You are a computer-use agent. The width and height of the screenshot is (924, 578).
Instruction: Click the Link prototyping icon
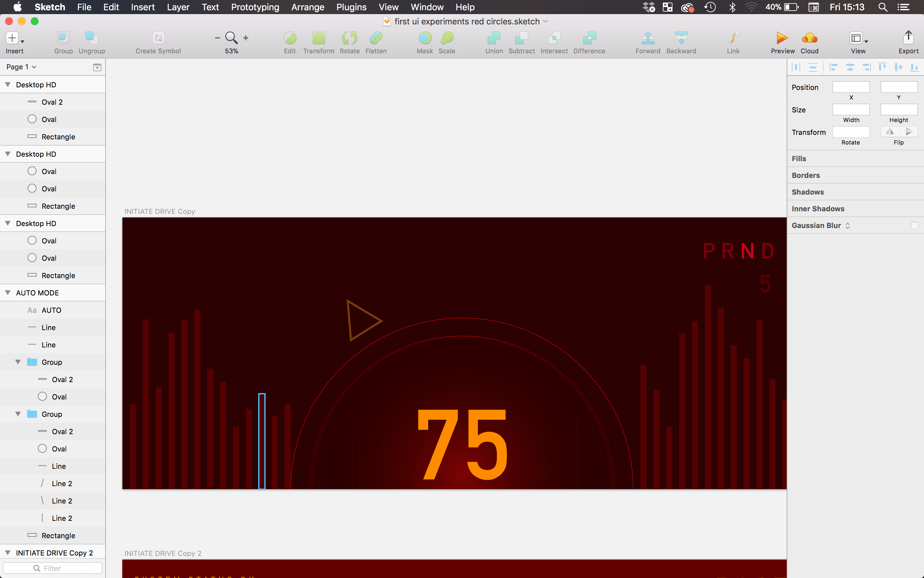tap(733, 38)
